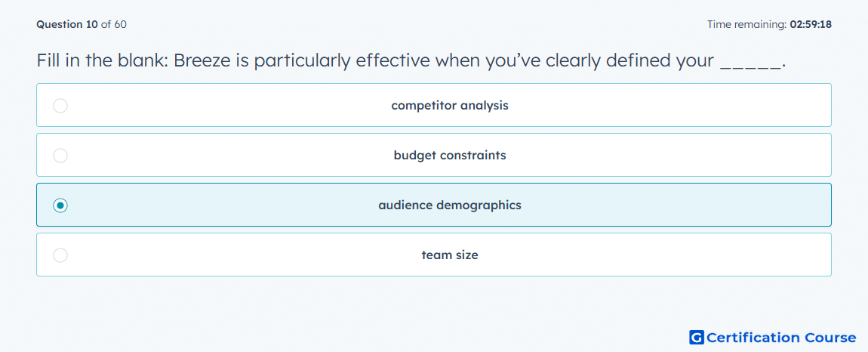Click the selected audience demographics radio button
The height and width of the screenshot is (352, 868).
pos(60,205)
